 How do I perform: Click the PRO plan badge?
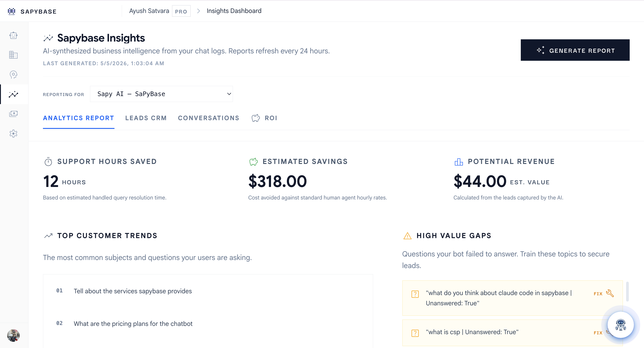tap(181, 11)
